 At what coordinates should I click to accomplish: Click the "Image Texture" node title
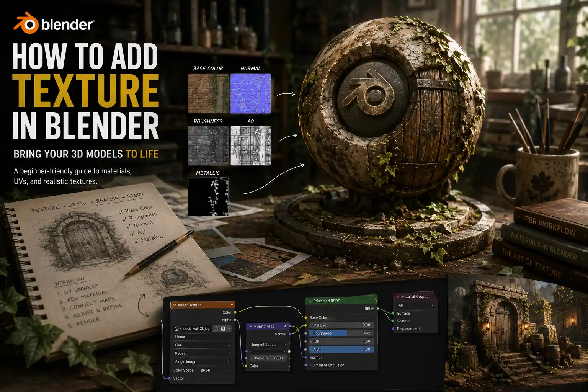tap(189, 305)
